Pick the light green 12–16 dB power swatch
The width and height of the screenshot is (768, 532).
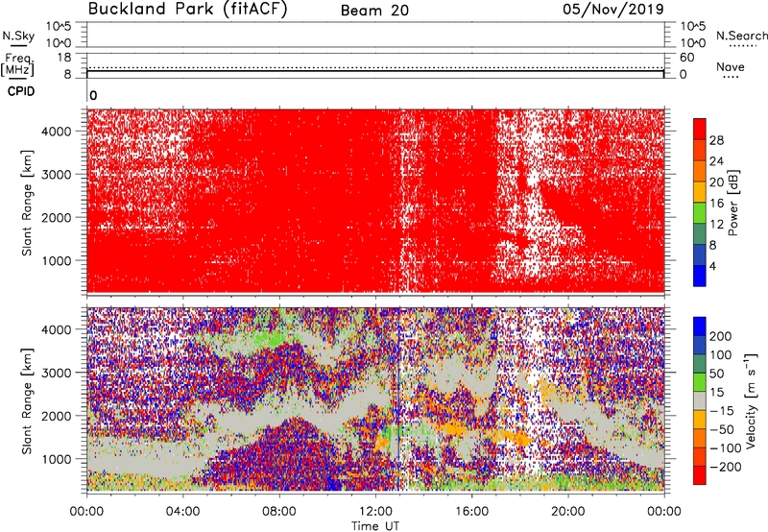(x=700, y=213)
